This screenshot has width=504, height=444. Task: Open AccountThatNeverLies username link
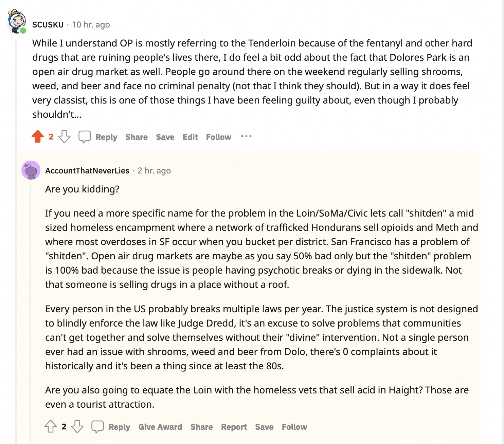pyautogui.click(x=87, y=171)
